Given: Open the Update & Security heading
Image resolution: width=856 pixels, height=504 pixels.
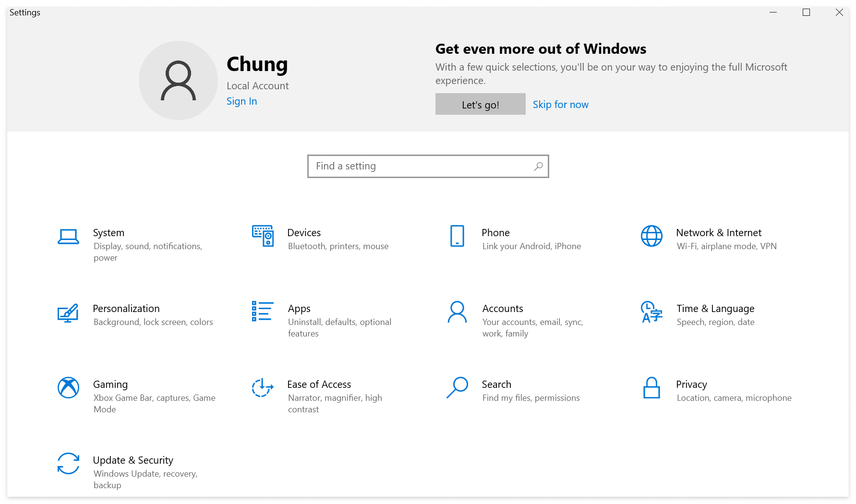Looking at the screenshot, I should [133, 460].
